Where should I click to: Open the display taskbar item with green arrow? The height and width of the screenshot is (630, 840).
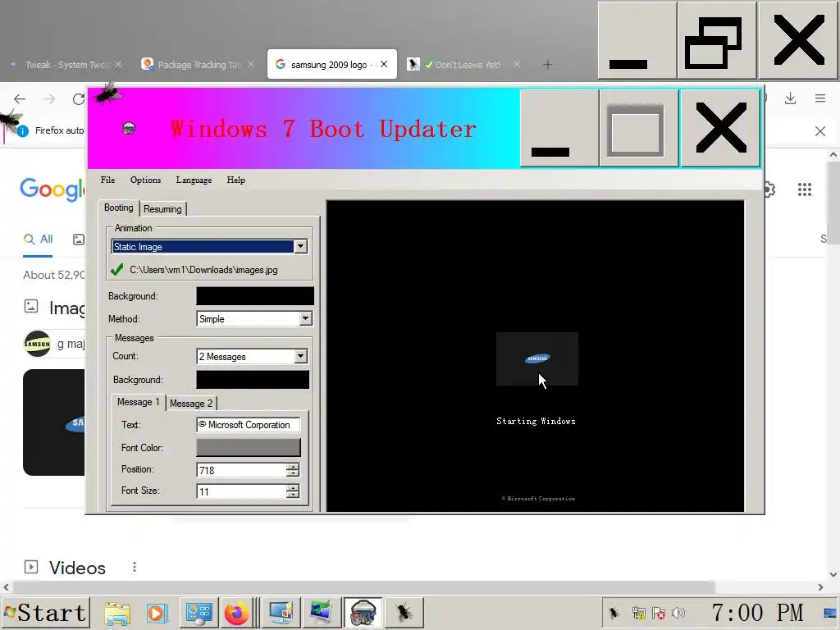pos(321,613)
